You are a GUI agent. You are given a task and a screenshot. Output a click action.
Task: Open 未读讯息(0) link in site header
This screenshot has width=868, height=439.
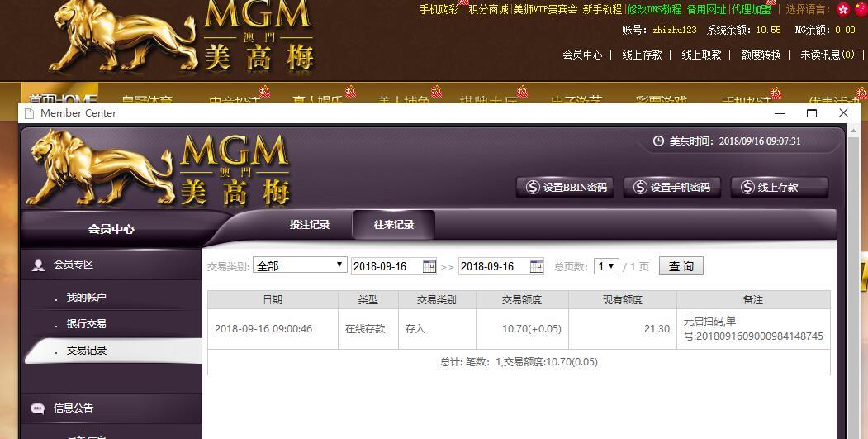(828, 55)
